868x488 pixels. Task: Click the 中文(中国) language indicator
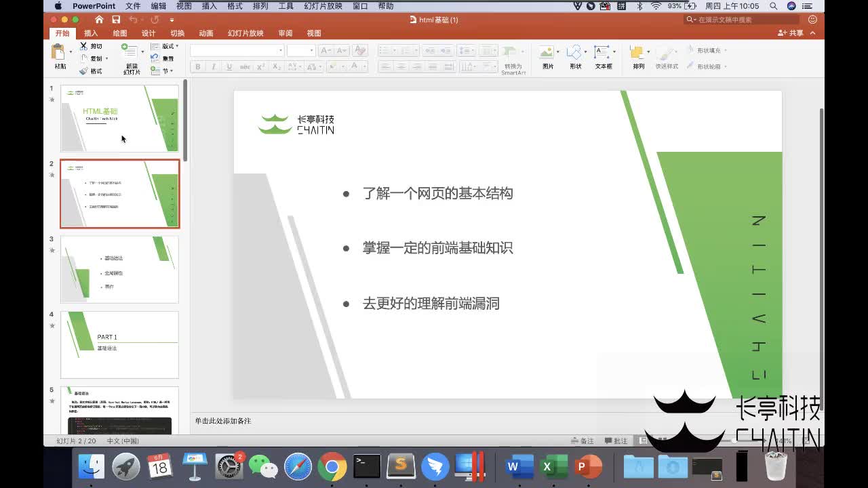point(123,441)
